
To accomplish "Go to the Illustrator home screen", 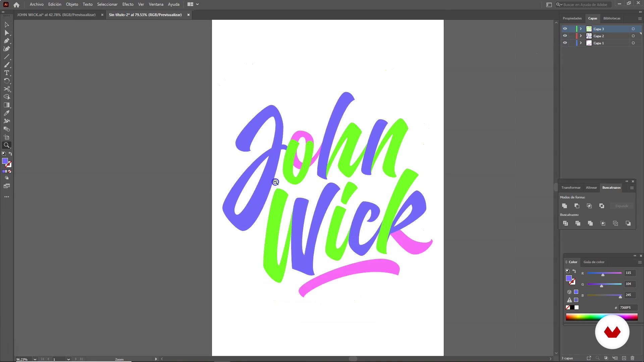I will pos(16,5).
